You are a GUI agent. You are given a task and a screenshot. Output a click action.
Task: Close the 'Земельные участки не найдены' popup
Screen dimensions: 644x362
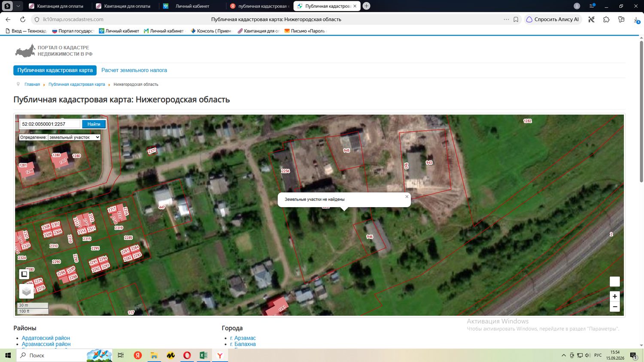point(407,196)
